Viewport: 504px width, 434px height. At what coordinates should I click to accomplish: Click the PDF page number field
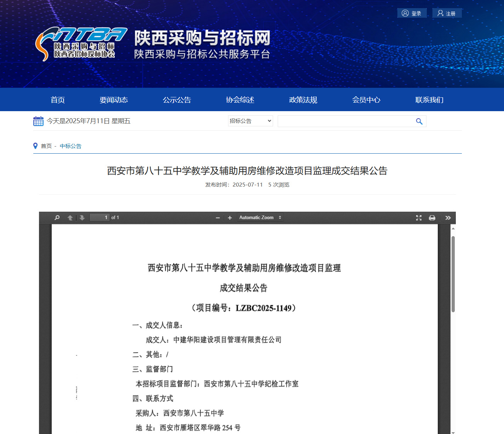click(x=100, y=218)
